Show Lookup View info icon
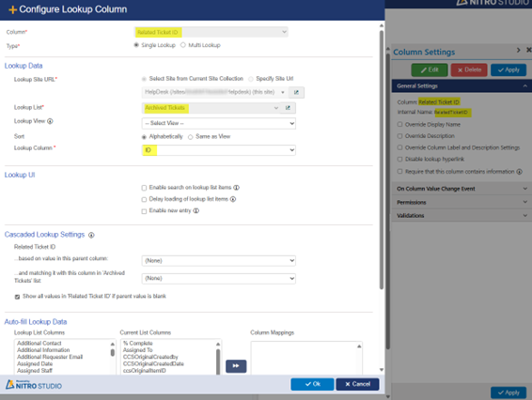532x400 pixels. 50,121
